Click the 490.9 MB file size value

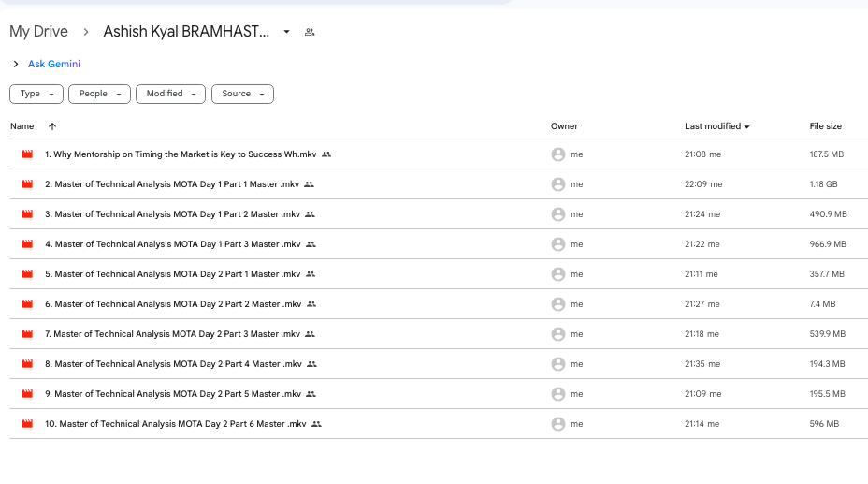(x=828, y=214)
